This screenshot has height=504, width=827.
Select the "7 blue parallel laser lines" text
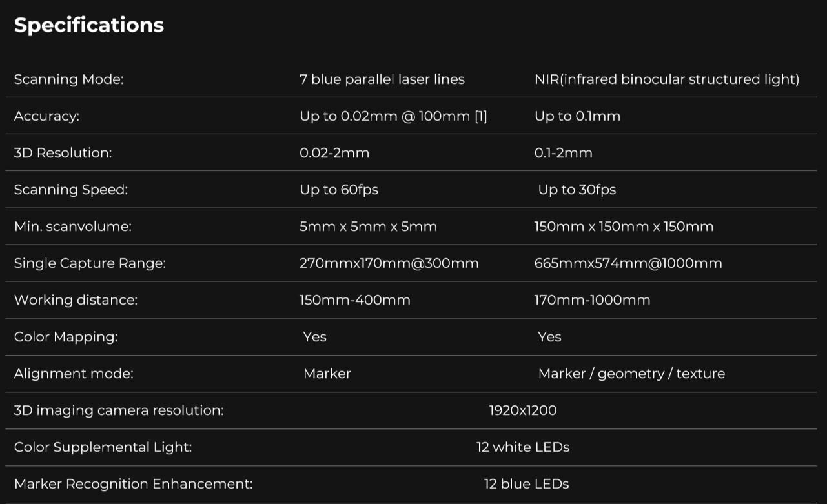pos(382,79)
